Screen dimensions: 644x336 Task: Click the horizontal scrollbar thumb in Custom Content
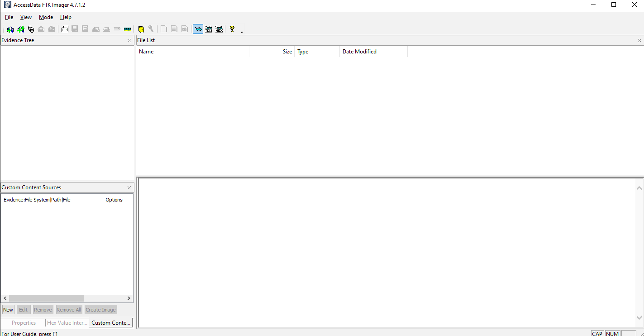click(x=46, y=298)
